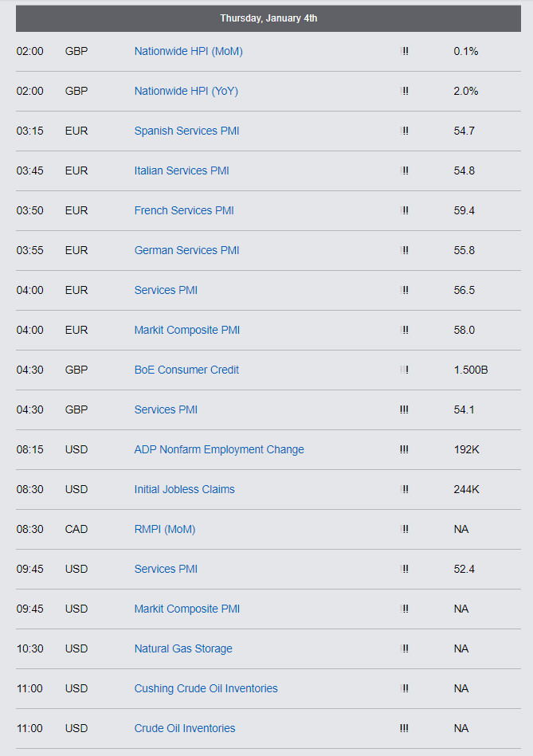Image resolution: width=533 pixels, height=756 pixels.
Task: Open the Italian Services PMI event
Action: [181, 170]
